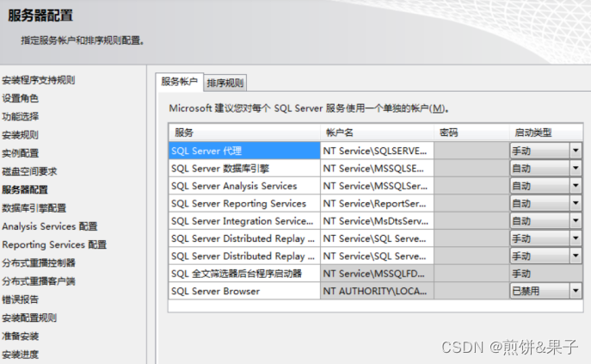The image size is (591, 364).
Task: Select the SQL Server Browser service row
Action: [244, 291]
